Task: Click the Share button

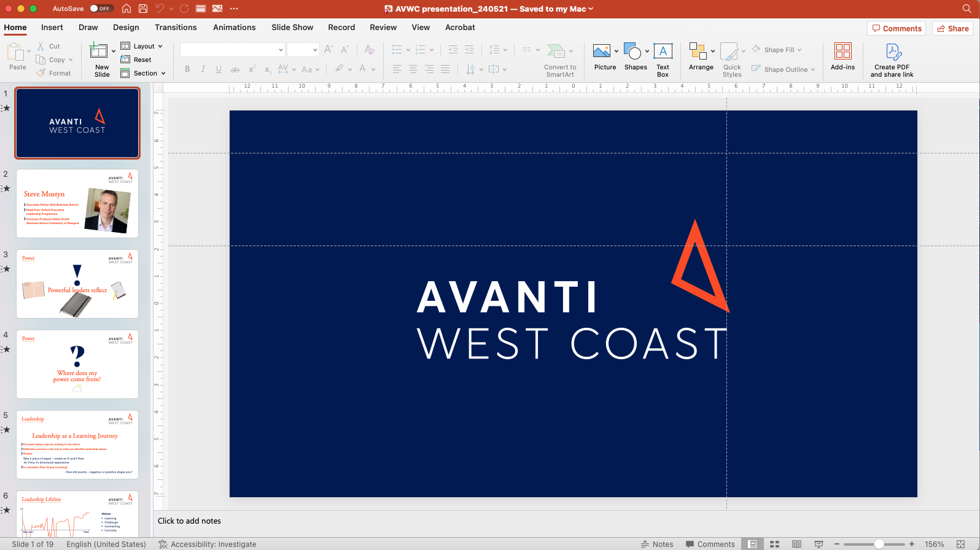Action: (953, 28)
